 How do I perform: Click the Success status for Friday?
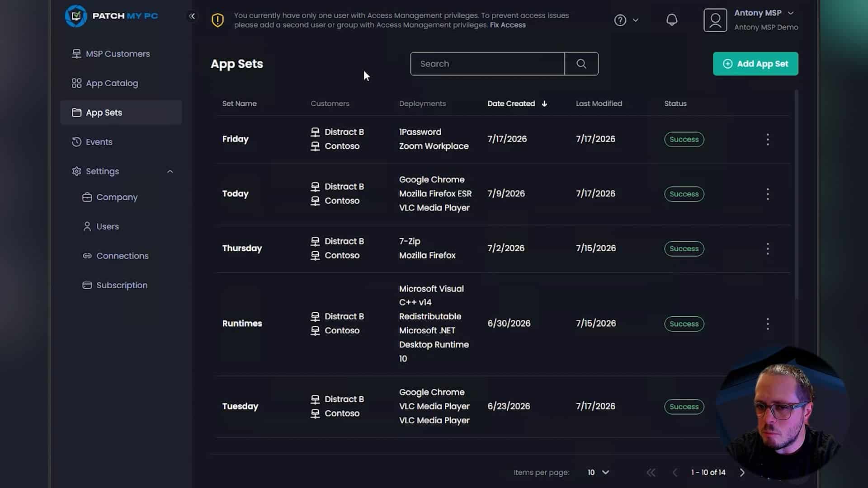pyautogui.click(x=684, y=139)
